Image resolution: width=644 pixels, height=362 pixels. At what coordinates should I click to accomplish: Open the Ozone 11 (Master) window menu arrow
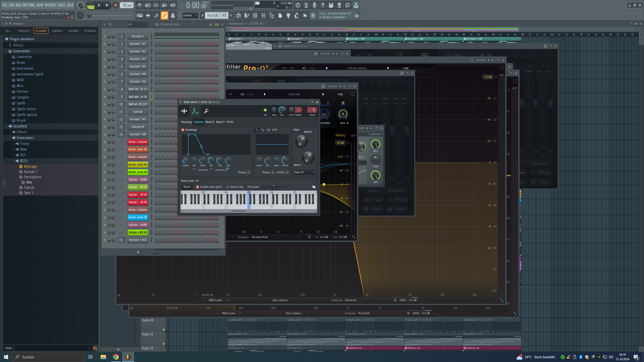point(275,46)
